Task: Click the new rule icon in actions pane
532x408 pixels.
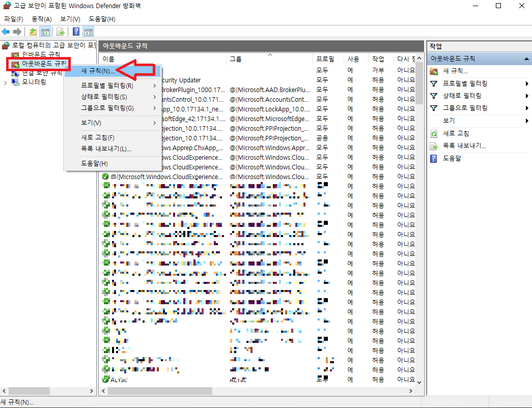Action: (x=434, y=71)
